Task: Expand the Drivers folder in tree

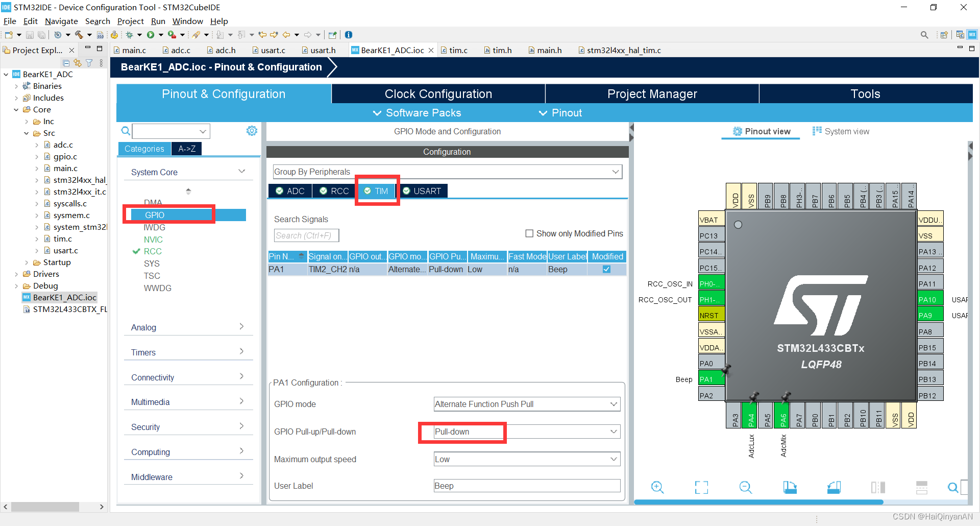Action: point(16,274)
